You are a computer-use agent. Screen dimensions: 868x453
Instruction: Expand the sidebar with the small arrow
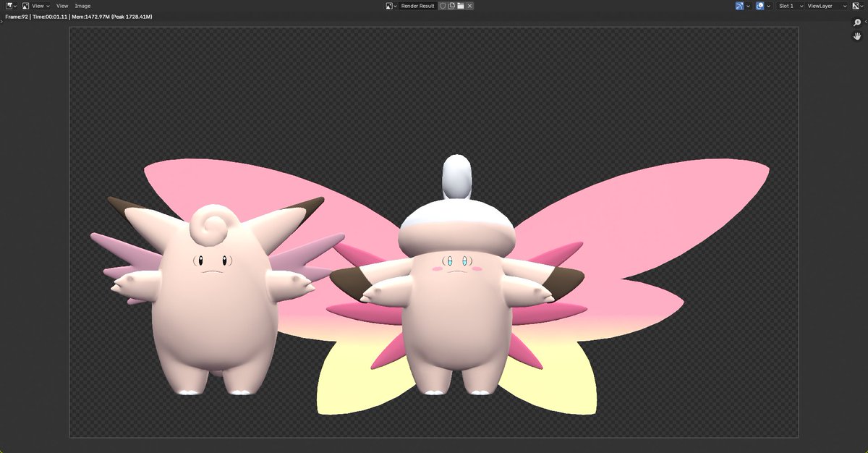(x=866, y=22)
